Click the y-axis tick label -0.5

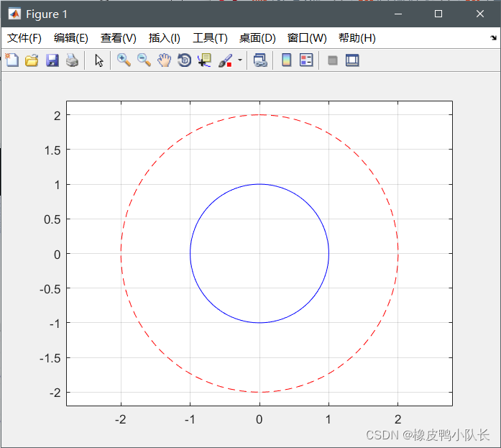[50, 289]
